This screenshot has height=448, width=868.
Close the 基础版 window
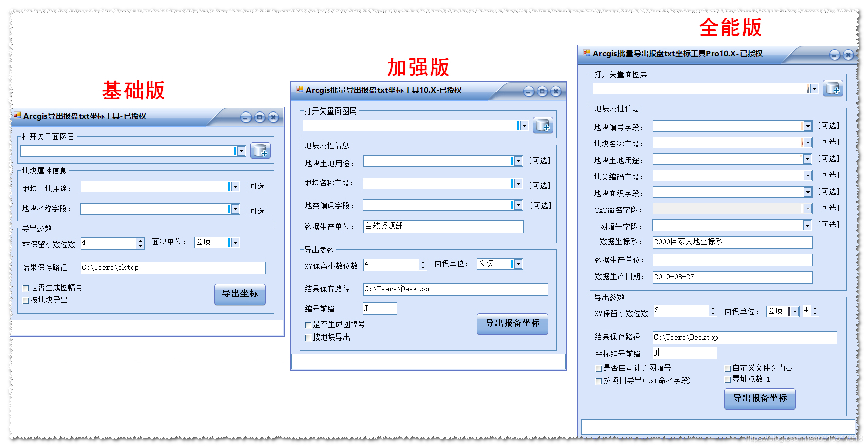coord(273,117)
